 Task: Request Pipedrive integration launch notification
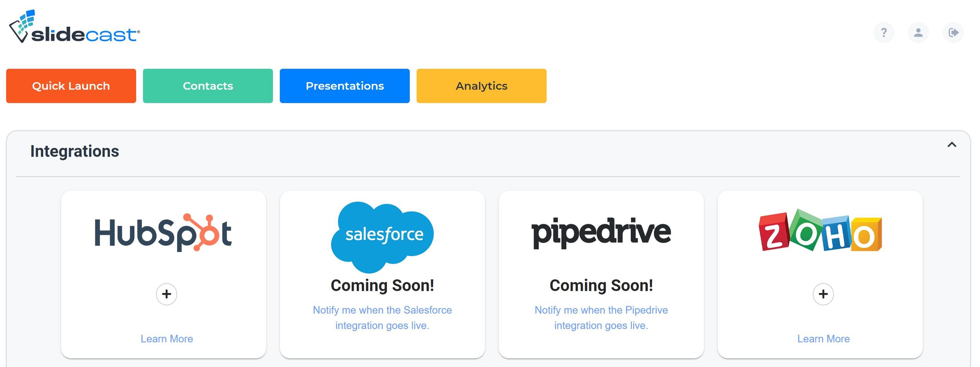pyautogui.click(x=601, y=317)
